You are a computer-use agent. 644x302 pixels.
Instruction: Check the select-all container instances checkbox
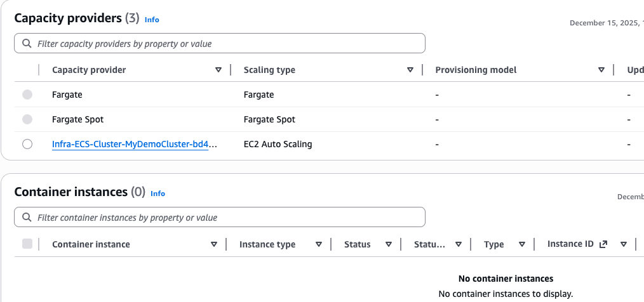pyautogui.click(x=27, y=244)
